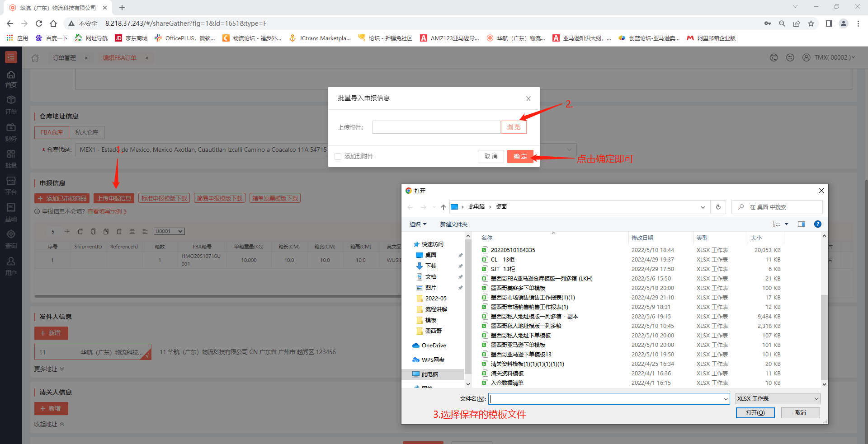
Task: Expand the U0001 dropdown
Action: [x=169, y=231]
